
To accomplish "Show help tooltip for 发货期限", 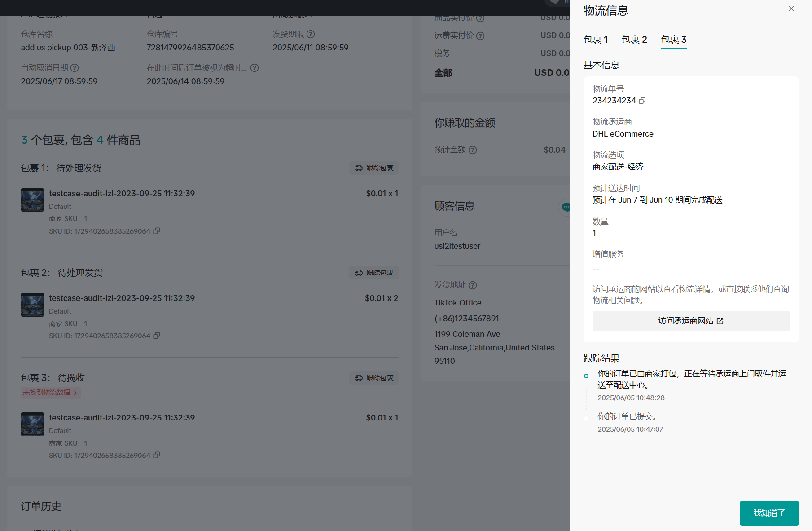I will pyautogui.click(x=311, y=34).
